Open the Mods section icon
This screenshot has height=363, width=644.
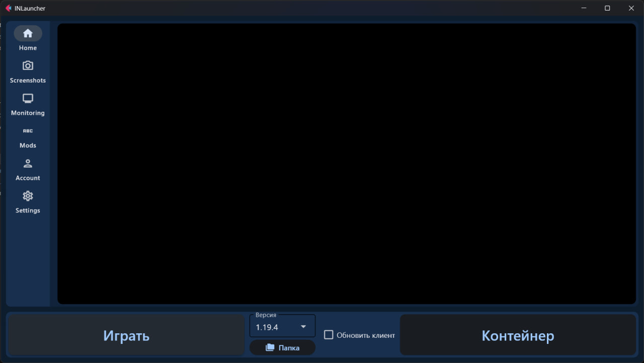pyautogui.click(x=28, y=131)
